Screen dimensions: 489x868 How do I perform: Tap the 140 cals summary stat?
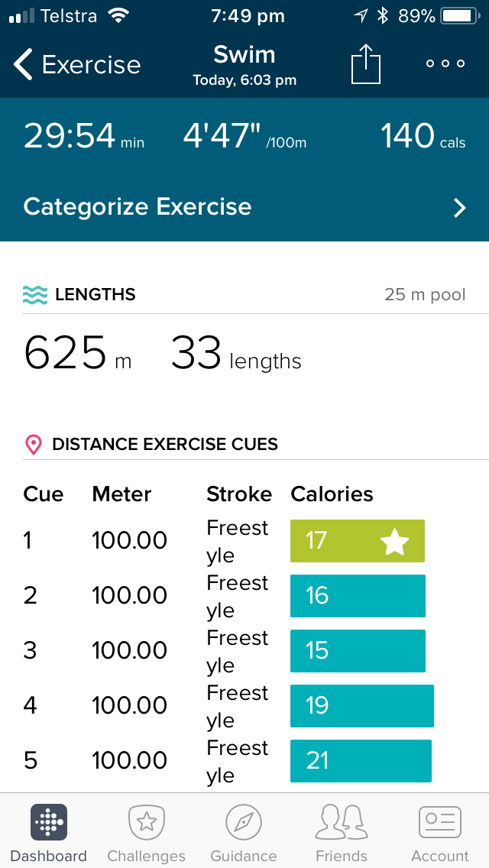(x=423, y=137)
